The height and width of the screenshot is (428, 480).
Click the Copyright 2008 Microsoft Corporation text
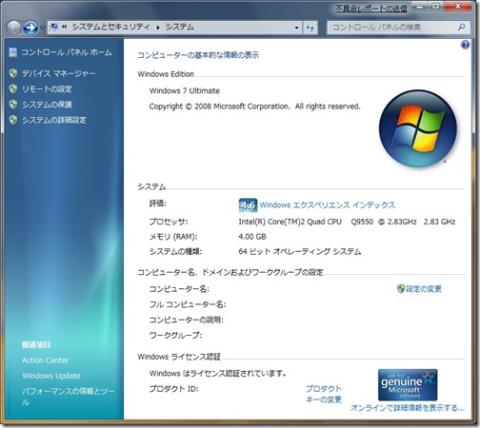pos(255,106)
